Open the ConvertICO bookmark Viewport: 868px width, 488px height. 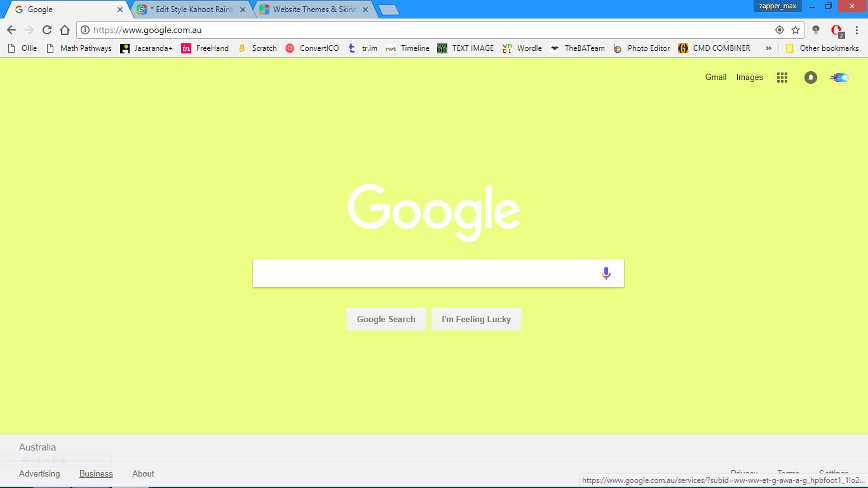click(312, 48)
